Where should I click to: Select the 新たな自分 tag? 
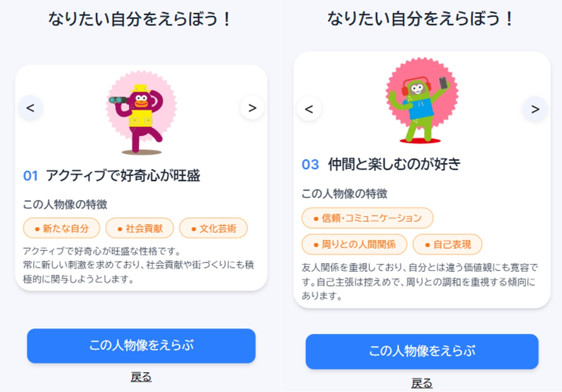click(x=61, y=228)
